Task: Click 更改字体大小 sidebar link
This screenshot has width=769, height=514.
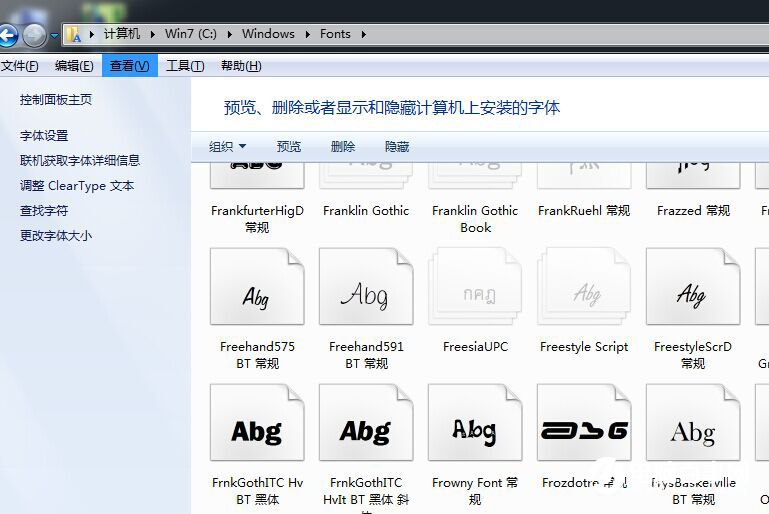Action: point(56,236)
